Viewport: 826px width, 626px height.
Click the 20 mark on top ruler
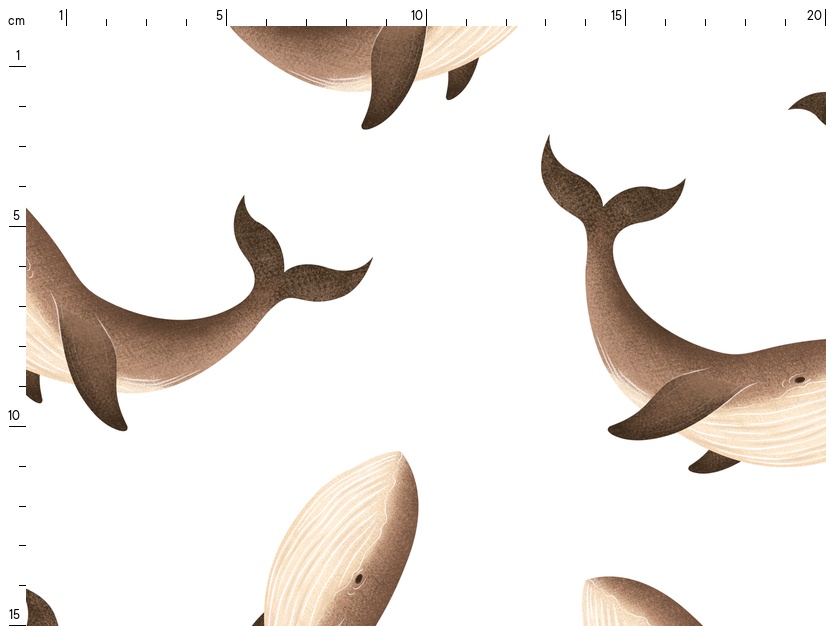point(814,15)
